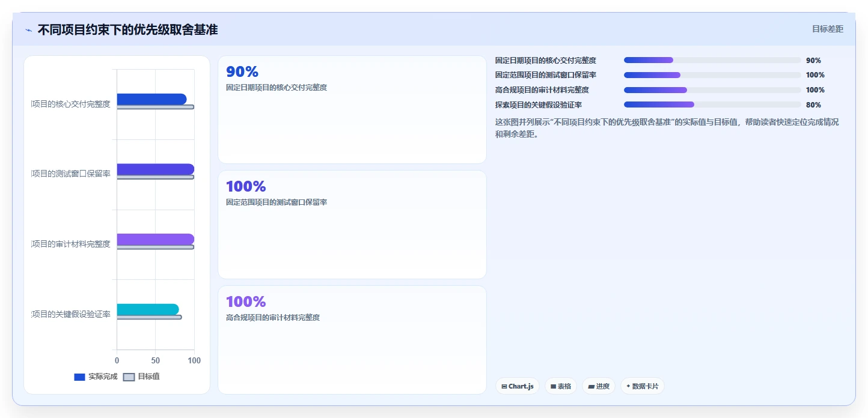Click progress bar for 固定范围项目的测试窗口保留率
The image size is (868, 418).
pos(712,75)
